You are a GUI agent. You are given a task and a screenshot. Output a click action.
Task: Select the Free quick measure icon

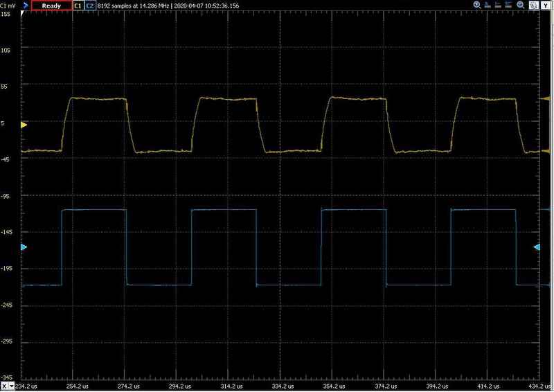488,5
